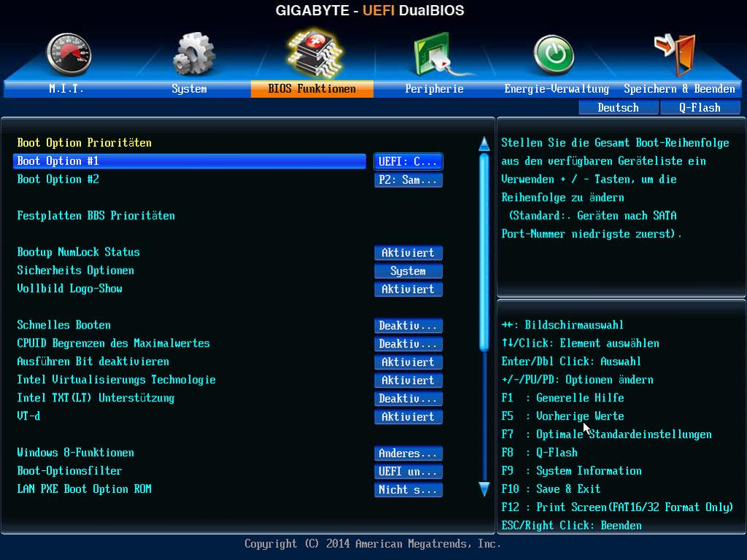Select the Bootup NumLock Status label
The height and width of the screenshot is (560, 747).
tap(78, 252)
